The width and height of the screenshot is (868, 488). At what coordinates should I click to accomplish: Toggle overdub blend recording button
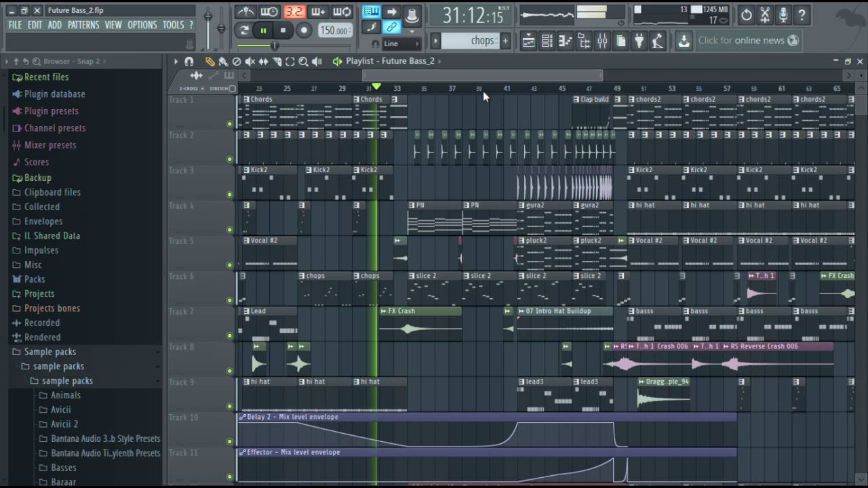coord(317,12)
